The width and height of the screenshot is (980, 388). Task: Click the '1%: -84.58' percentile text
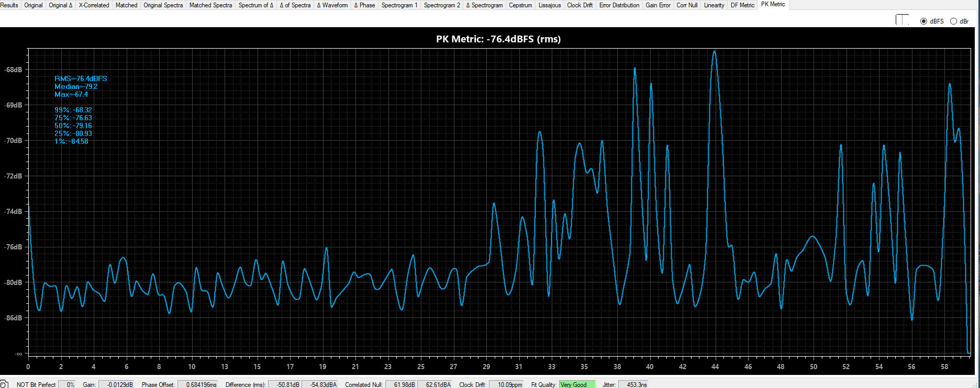(71, 141)
